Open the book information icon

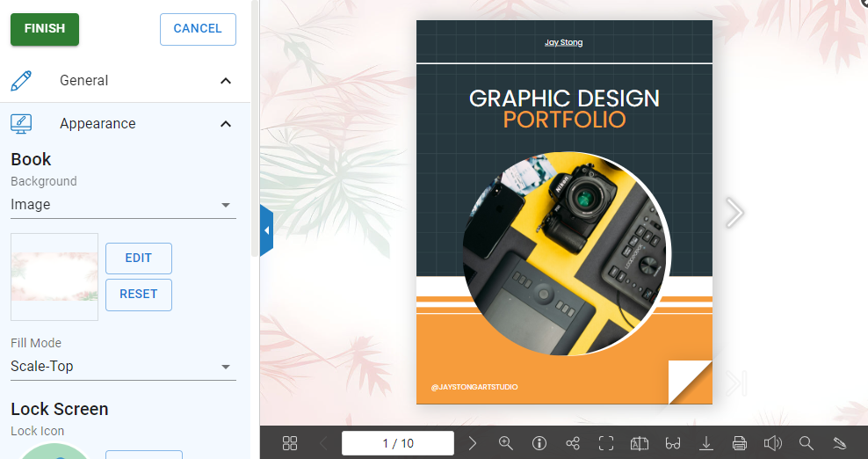coord(539,443)
